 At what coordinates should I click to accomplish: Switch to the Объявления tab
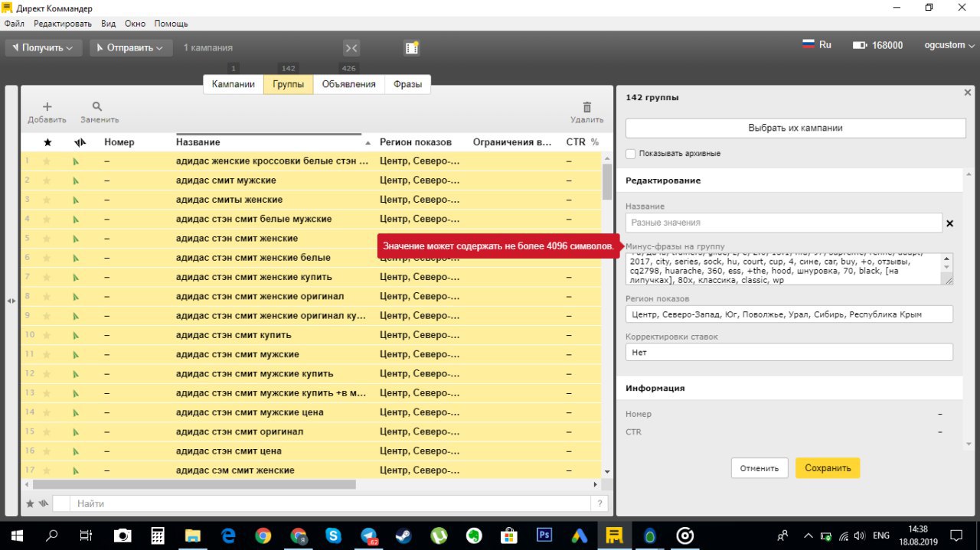(348, 84)
